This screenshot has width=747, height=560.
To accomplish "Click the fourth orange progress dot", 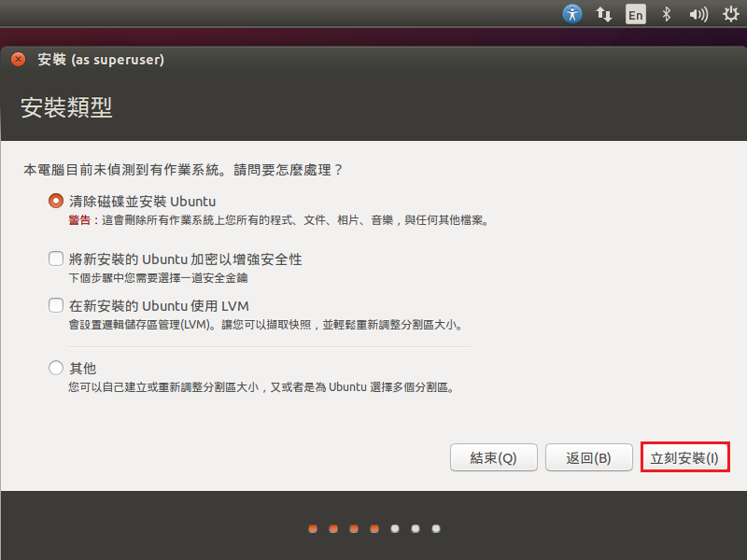I will [374, 529].
